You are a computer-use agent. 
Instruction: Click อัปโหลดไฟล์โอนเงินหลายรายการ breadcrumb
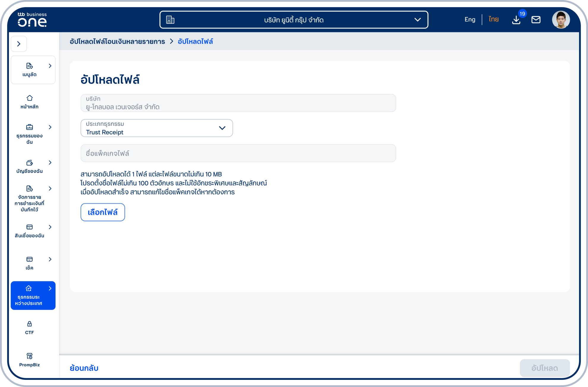click(117, 42)
